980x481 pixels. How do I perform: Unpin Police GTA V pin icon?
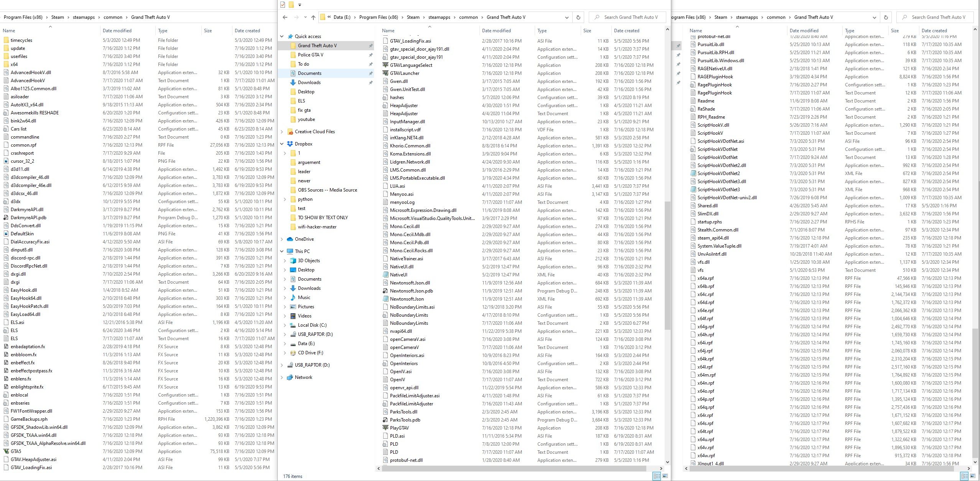coord(371,55)
